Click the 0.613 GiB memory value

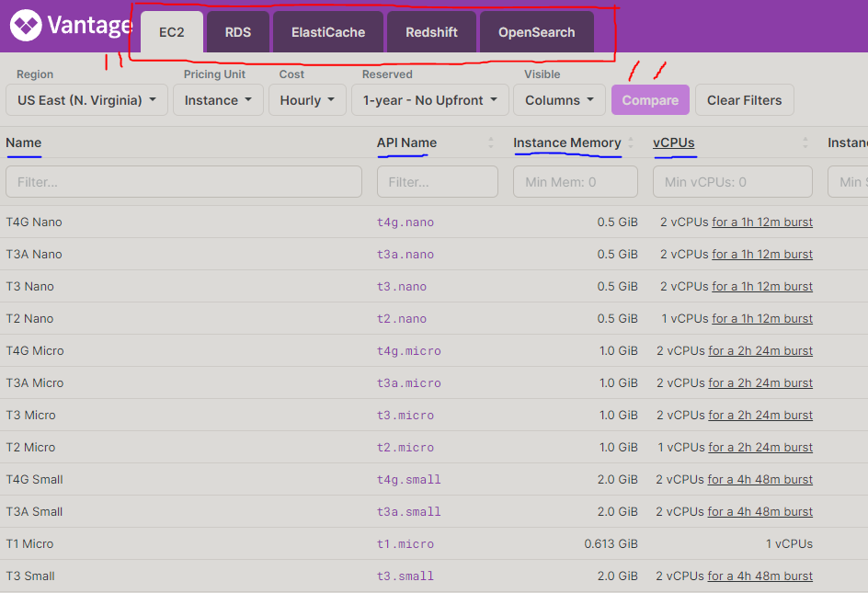tap(611, 543)
